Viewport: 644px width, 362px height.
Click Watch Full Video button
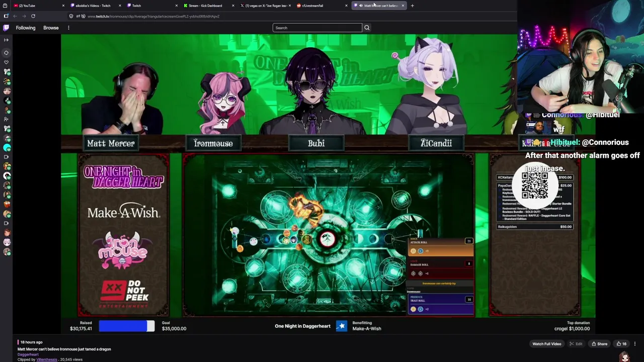pyautogui.click(x=547, y=344)
